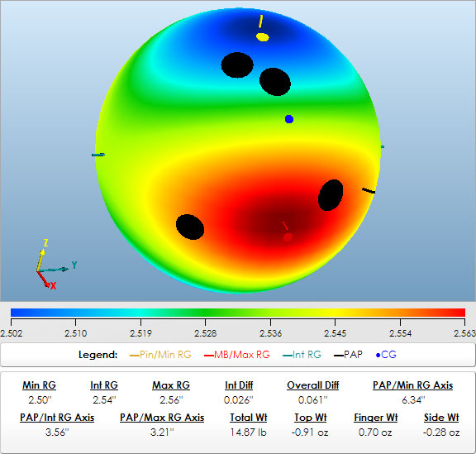Click the blue CG dot on the ball
The height and width of the screenshot is (454, 476).
click(x=289, y=119)
